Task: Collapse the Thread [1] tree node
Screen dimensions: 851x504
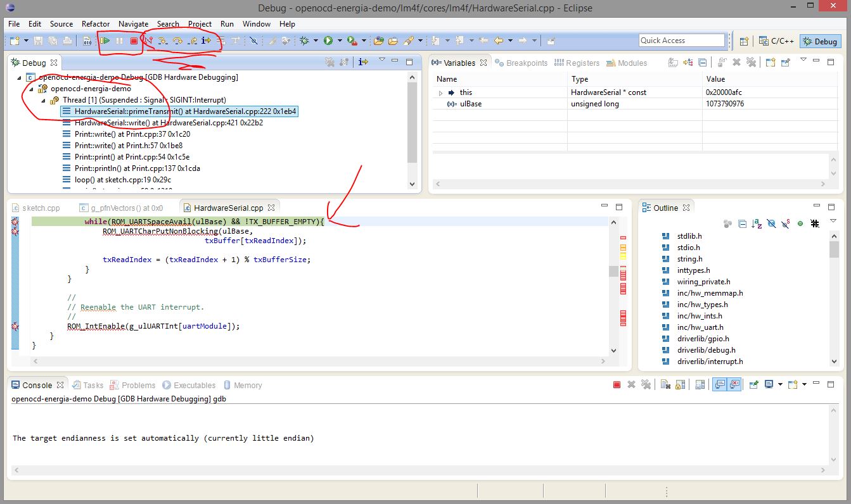Action: point(43,100)
